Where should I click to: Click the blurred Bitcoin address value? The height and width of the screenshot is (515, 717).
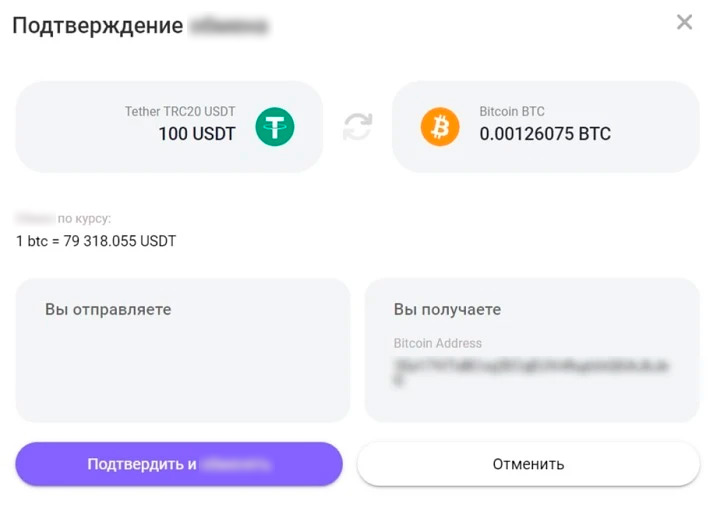point(530,366)
